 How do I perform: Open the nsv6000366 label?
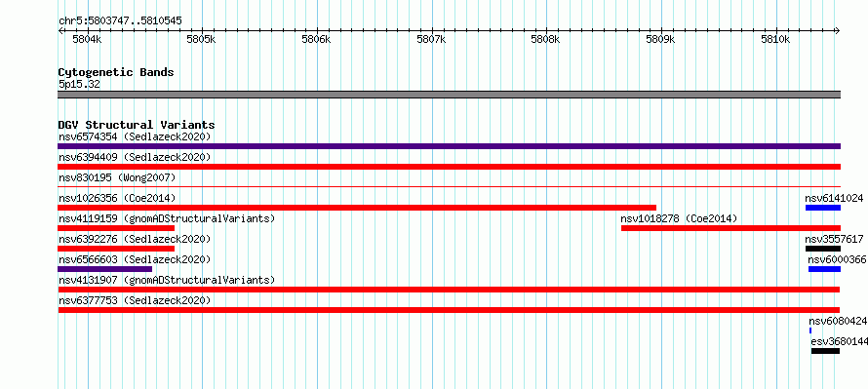click(x=837, y=259)
